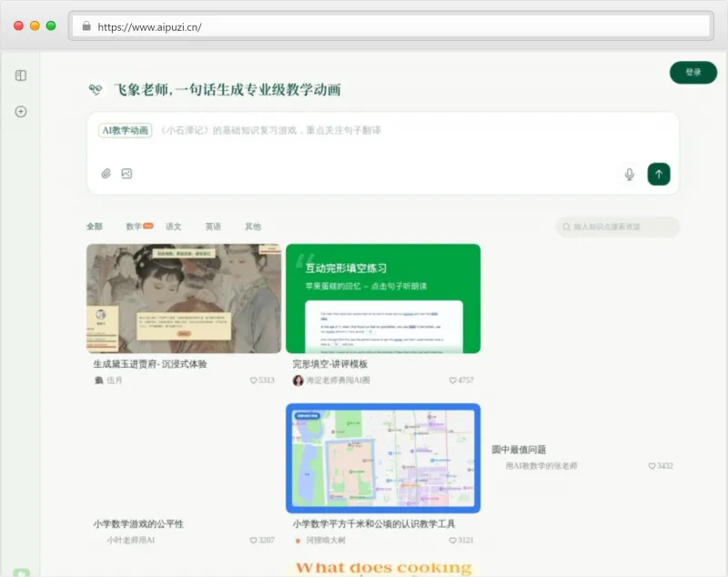Viewport: 728px width, 577px height.
Task: Select the 语文 tab
Action: pyautogui.click(x=173, y=227)
